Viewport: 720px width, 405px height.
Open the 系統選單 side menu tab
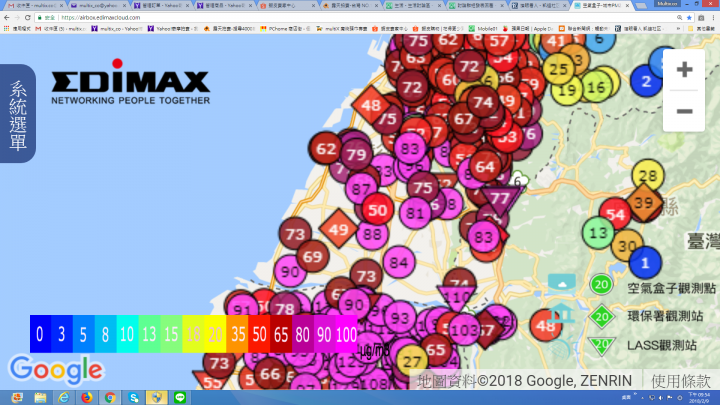pyautogui.click(x=18, y=113)
